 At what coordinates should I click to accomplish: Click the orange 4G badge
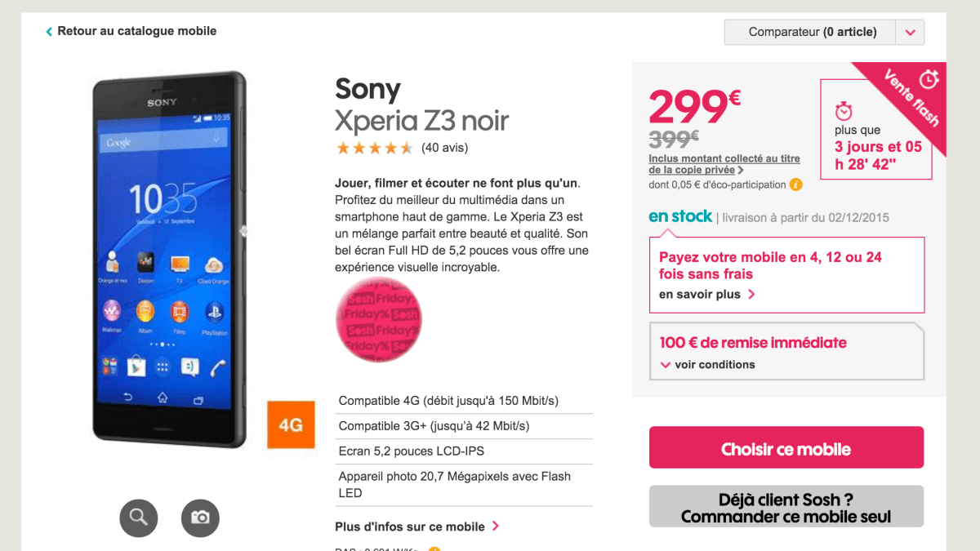point(291,424)
